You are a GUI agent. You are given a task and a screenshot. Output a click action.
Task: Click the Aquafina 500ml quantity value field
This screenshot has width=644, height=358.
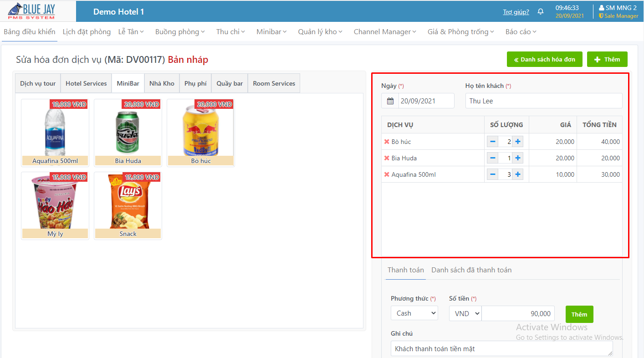click(x=505, y=174)
